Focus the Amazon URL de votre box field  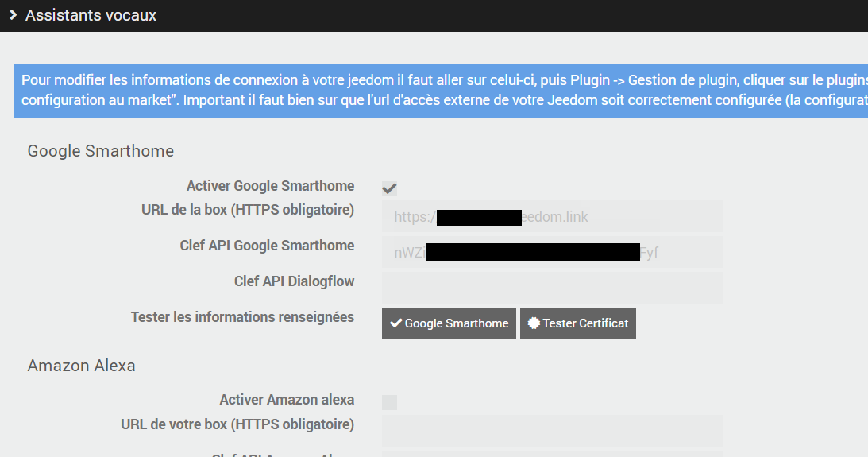coord(552,430)
